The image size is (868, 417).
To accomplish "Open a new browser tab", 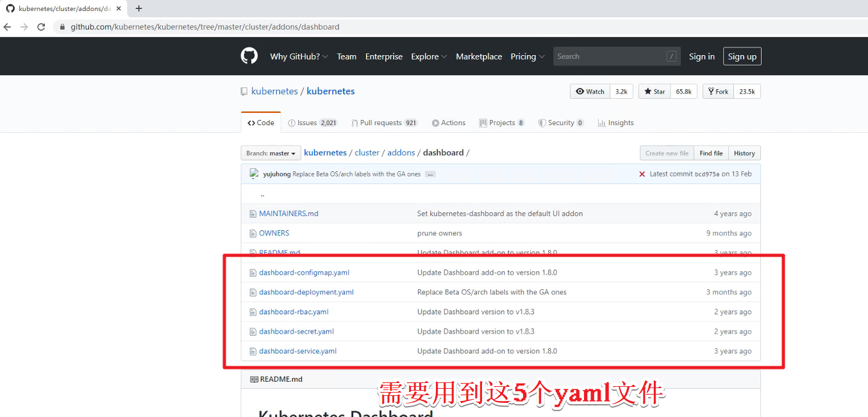I will (138, 8).
